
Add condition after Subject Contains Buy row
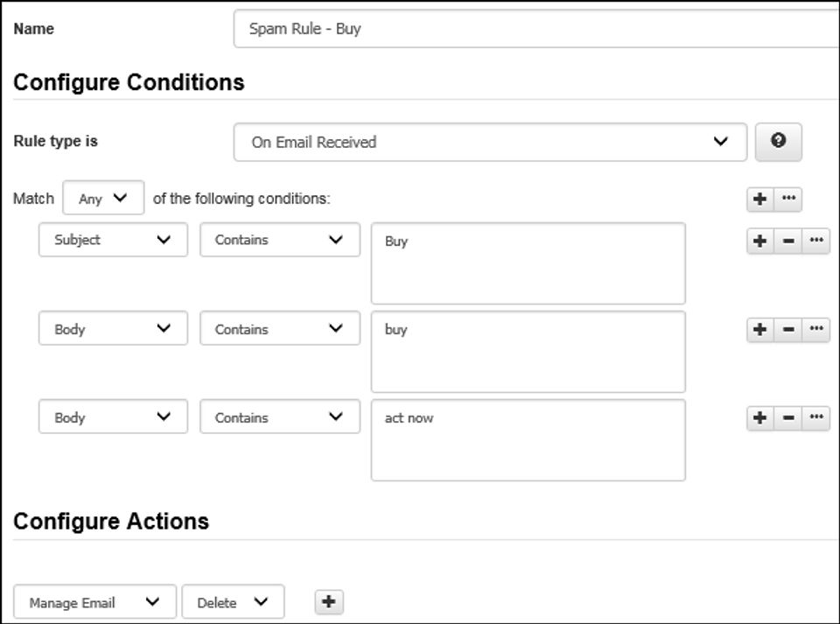(x=759, y=242)
